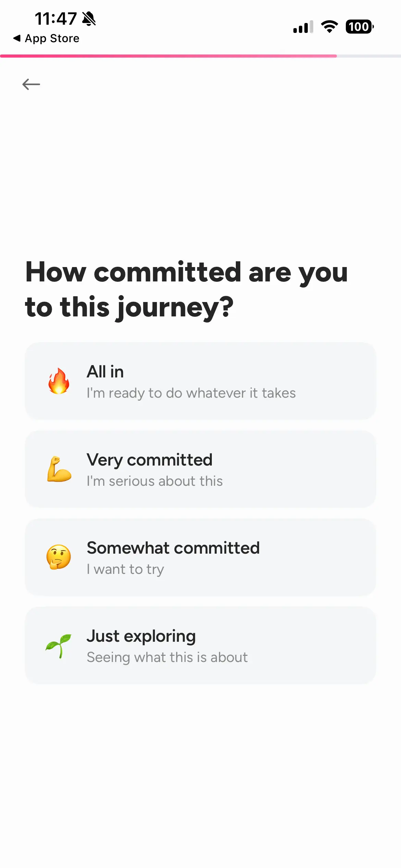The image size is (401, 868).
Task: Tap the back arrow icon
Action: point(31,84)
